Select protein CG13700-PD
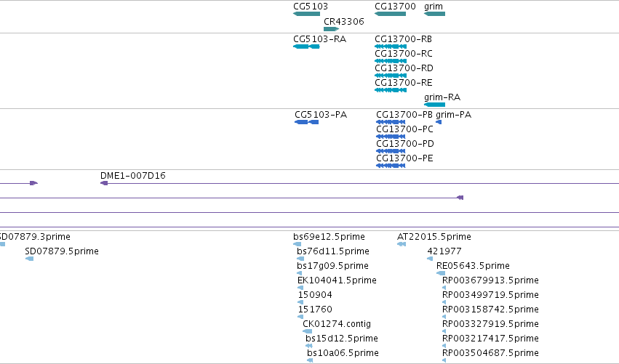The width and height of the screenshot is (619, 364). point(391,151)
